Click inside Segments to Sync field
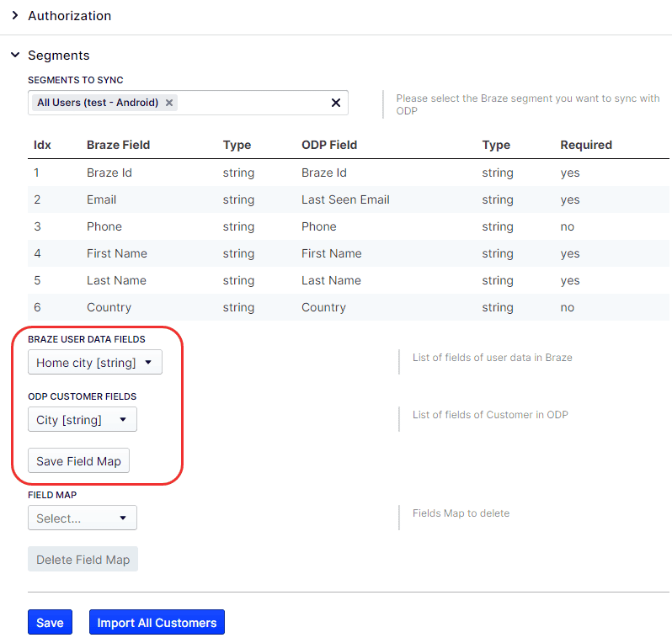Viewport: 672px width, 643px height. click(x=253, y=103)
